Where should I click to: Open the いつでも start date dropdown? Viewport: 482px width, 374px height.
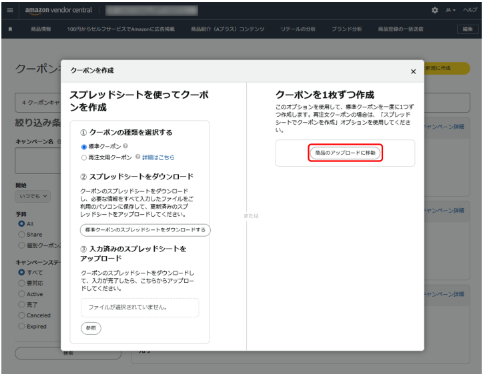click(33, 196)
